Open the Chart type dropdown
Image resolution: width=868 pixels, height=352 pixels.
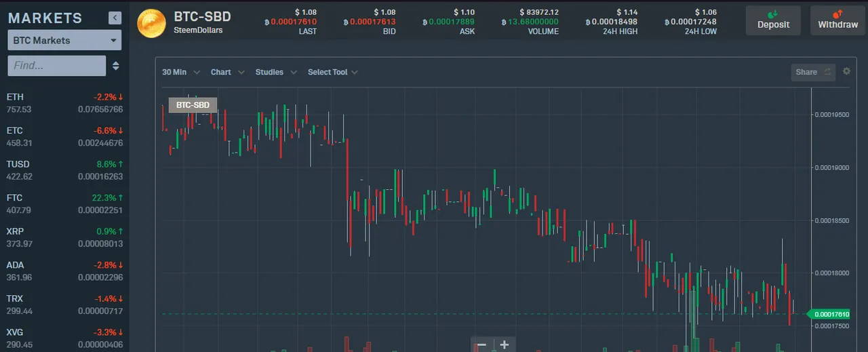click(227, 72)
